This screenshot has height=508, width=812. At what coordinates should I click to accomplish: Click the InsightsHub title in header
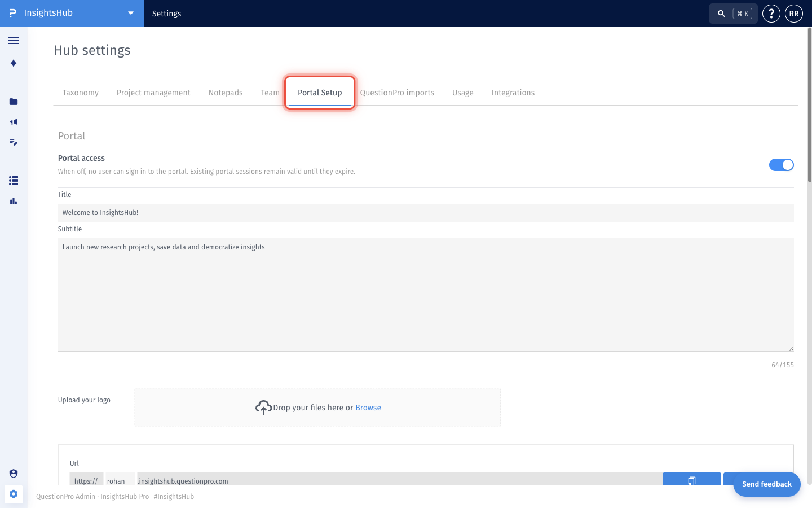pyautogui.click(x=48, y=13)
